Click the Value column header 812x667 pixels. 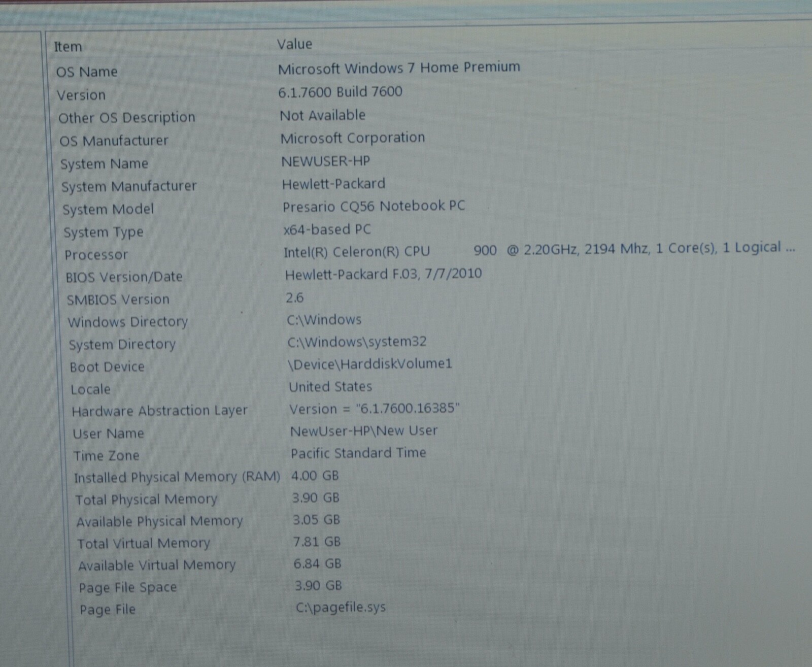coord(294,44)
